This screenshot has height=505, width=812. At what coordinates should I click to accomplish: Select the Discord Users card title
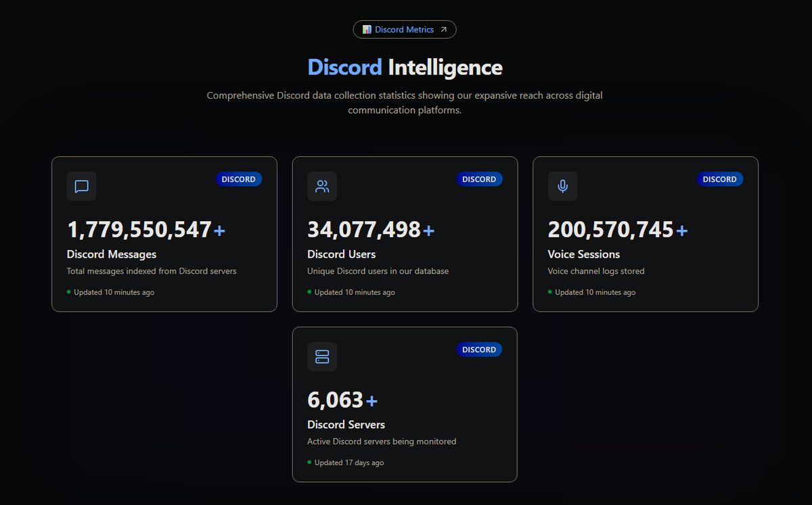point(342,254)
